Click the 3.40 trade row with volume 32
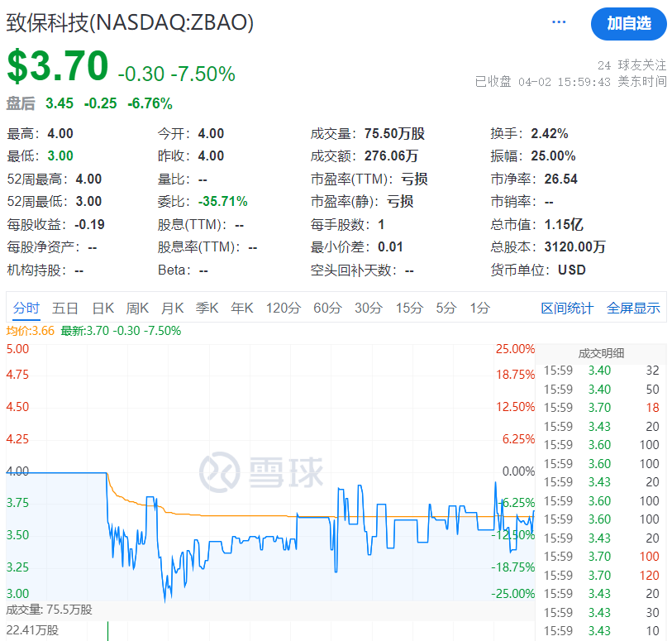 tap(601, 371)
